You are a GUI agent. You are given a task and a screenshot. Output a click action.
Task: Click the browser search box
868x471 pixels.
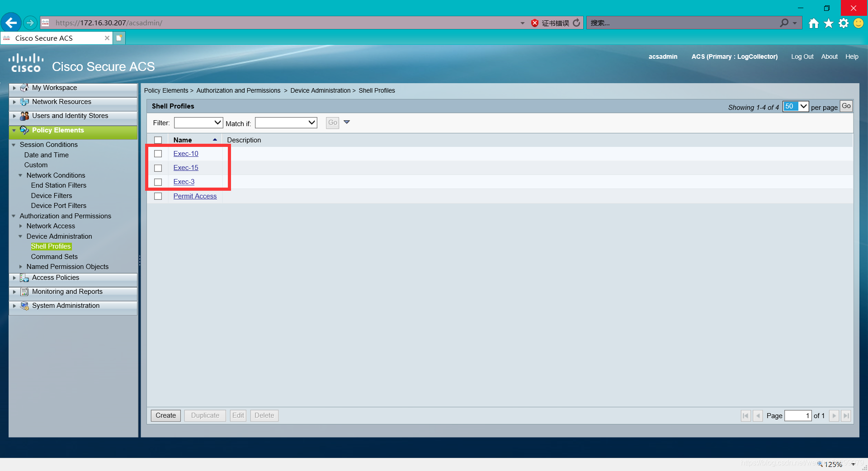pyautogui.click(x=683, y=23)
